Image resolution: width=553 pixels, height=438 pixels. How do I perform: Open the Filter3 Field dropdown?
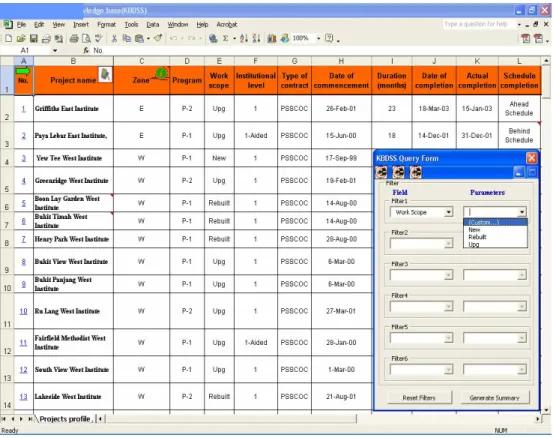tap(448, 275)
